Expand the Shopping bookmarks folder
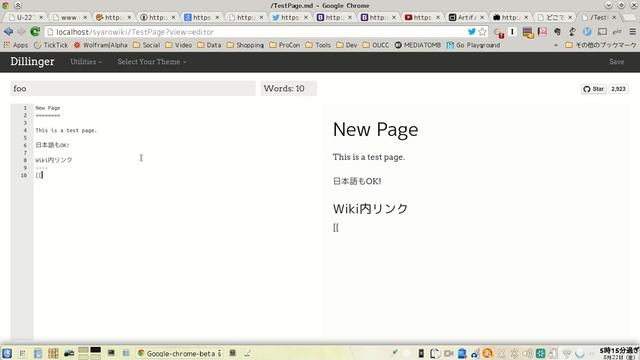Screen dimensions: 640x360 click(245, 45)
